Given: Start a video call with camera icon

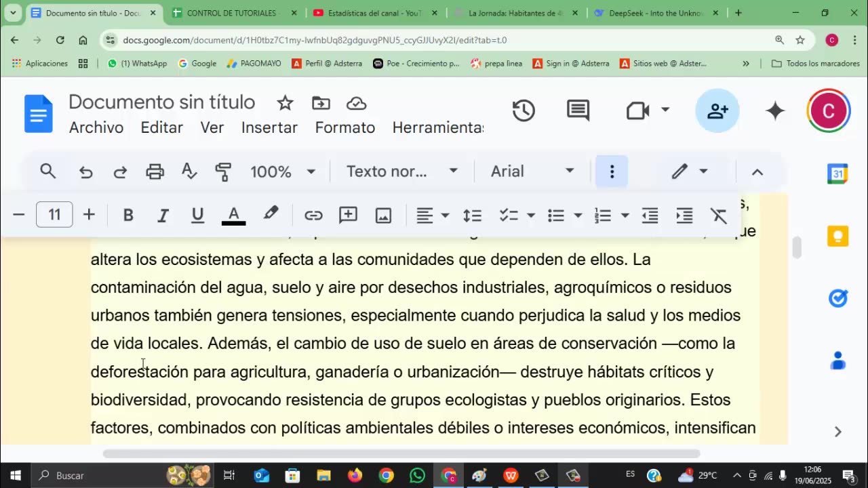Looking at the screenshot, I should pos(637,110).
